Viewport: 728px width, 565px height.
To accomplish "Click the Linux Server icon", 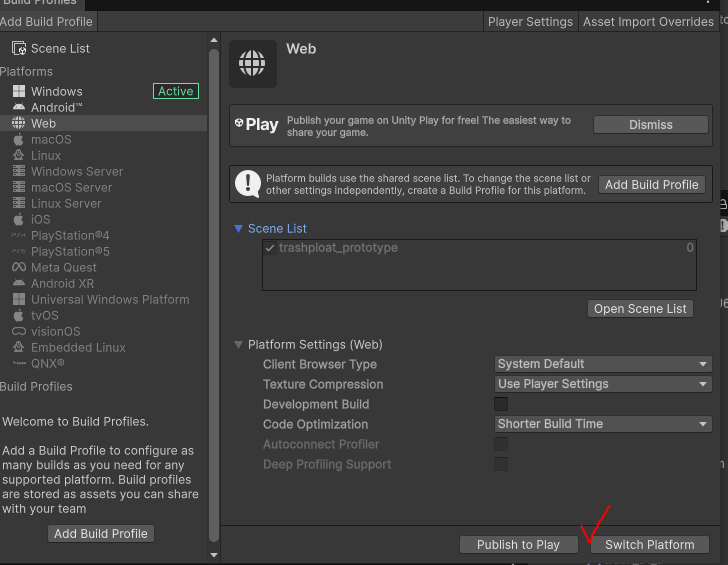I will (x=19, y=203).
